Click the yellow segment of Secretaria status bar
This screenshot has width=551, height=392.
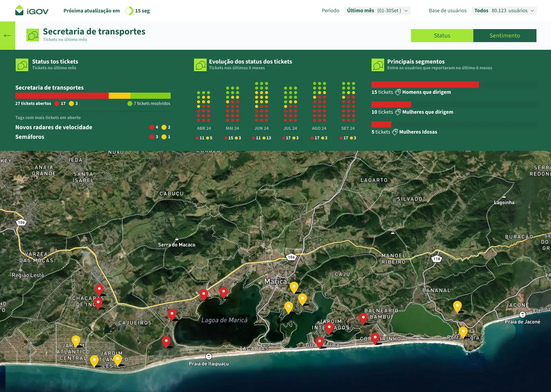119,96
